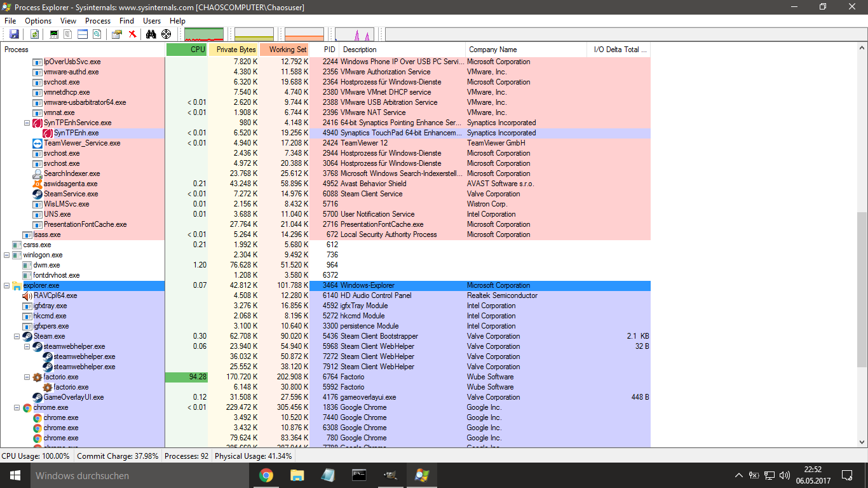The width and height of the screenshot is (868, 488).
Task: Collapse the Steam.exe tree node
Action: (17, 336)
